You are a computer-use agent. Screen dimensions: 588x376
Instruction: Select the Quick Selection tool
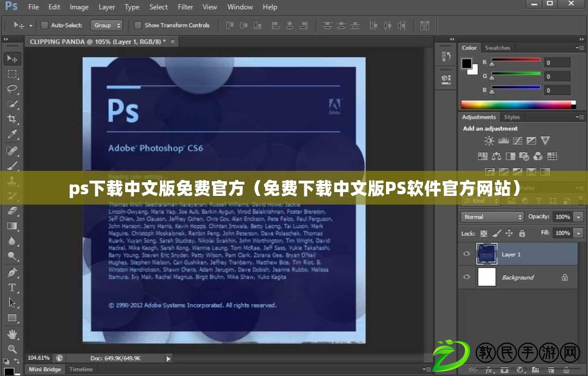[x=12, y=104]
